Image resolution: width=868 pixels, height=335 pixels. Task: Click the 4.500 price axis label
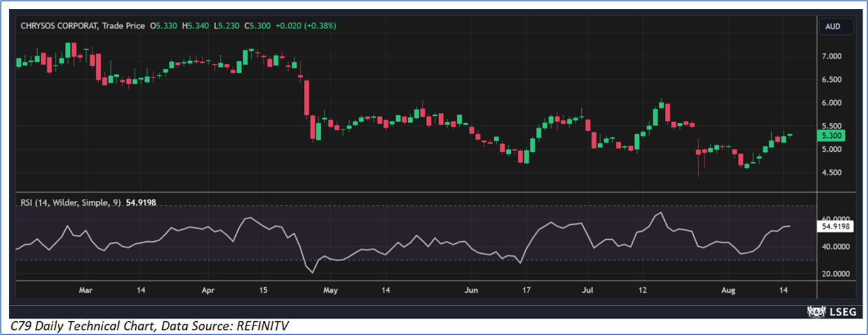click(x=833, y=173)
